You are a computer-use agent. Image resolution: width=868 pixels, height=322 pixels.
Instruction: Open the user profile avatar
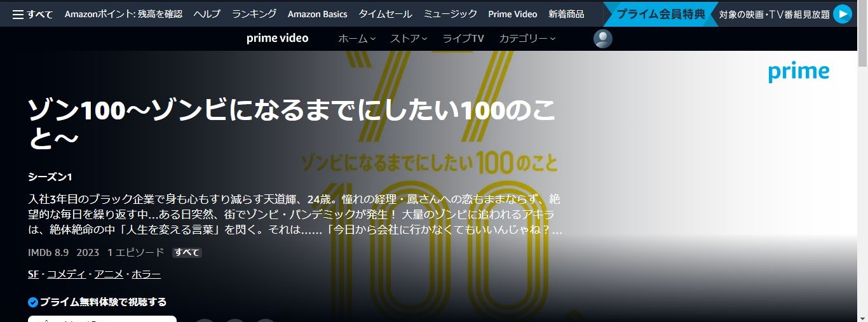pyautogui.click(x=602, y=39)
